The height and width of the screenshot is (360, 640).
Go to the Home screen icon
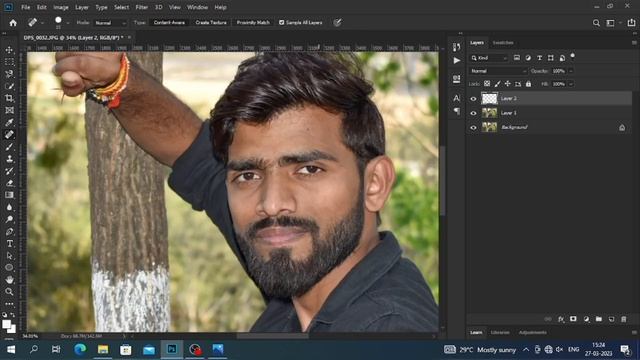[x=13, y=23]
